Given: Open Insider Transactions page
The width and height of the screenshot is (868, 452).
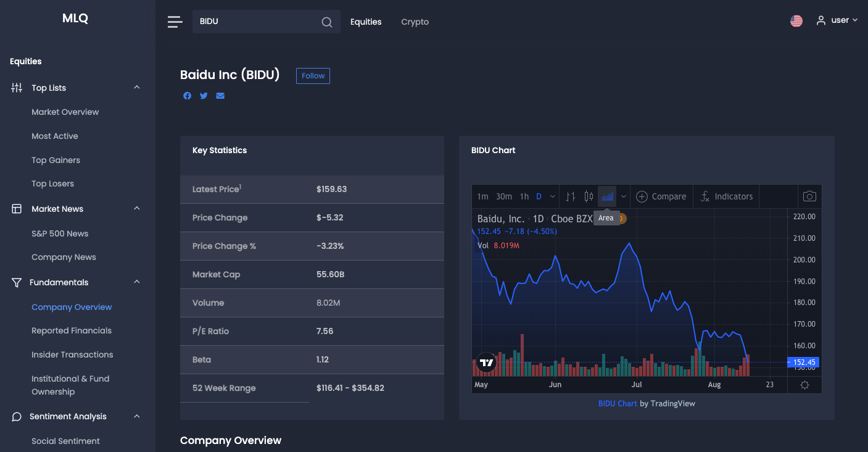Looking at the screenshot, I should [72, 354].
